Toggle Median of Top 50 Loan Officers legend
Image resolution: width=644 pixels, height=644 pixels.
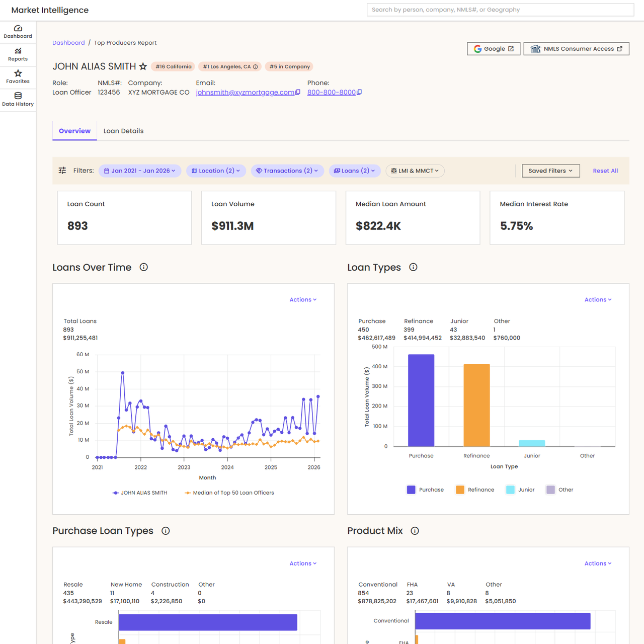click(229, 493)
